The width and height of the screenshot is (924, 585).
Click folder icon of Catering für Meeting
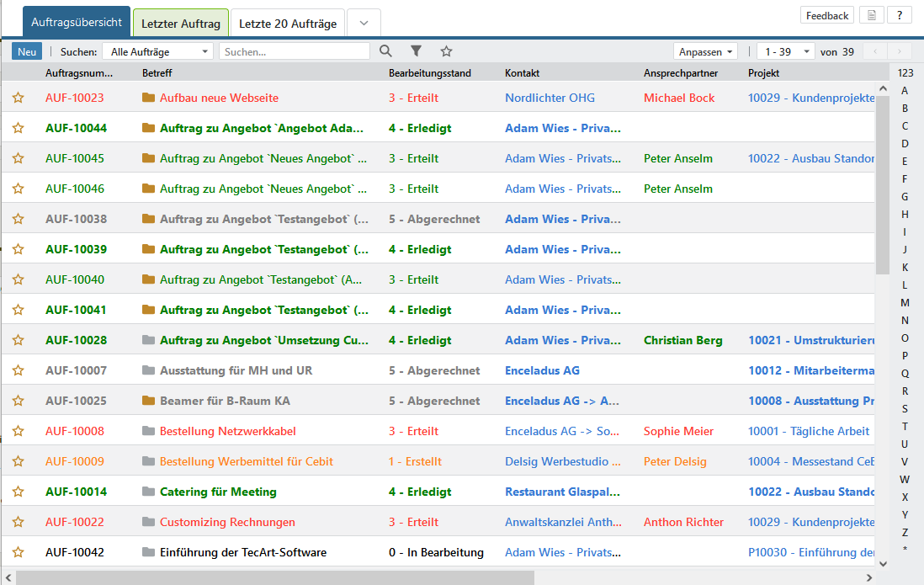coord(149,492)
